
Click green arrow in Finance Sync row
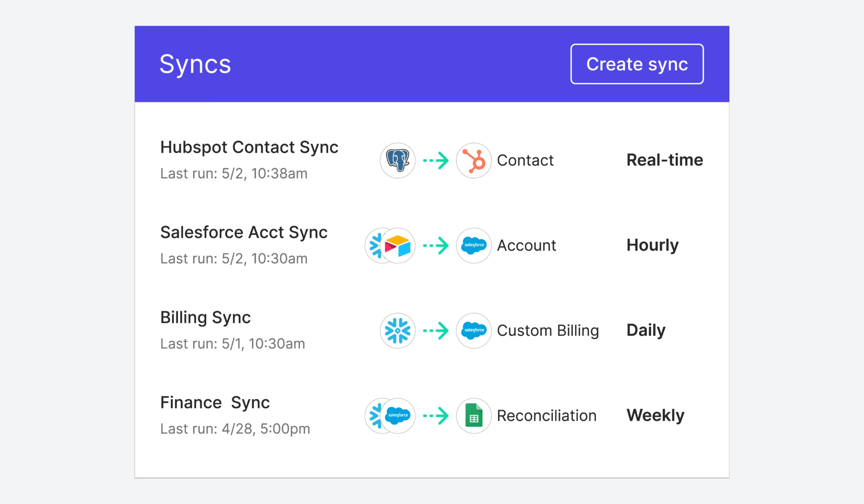coord(436,416)
